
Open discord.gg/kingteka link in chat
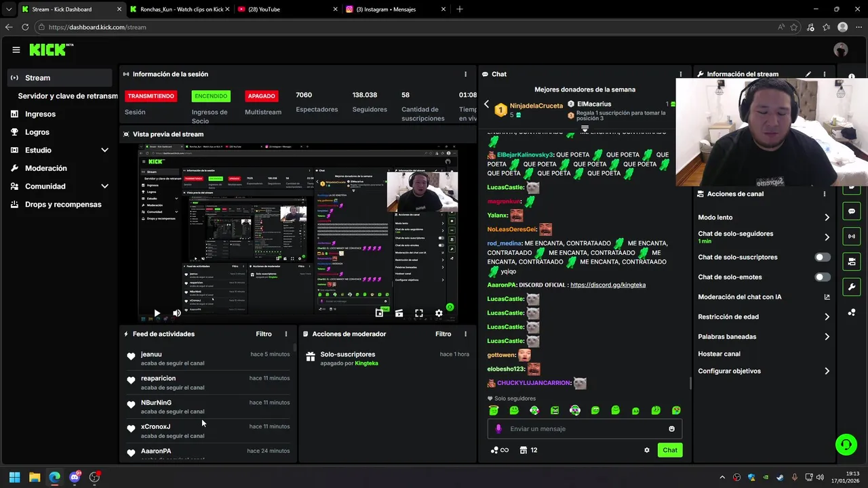[608, 285]
